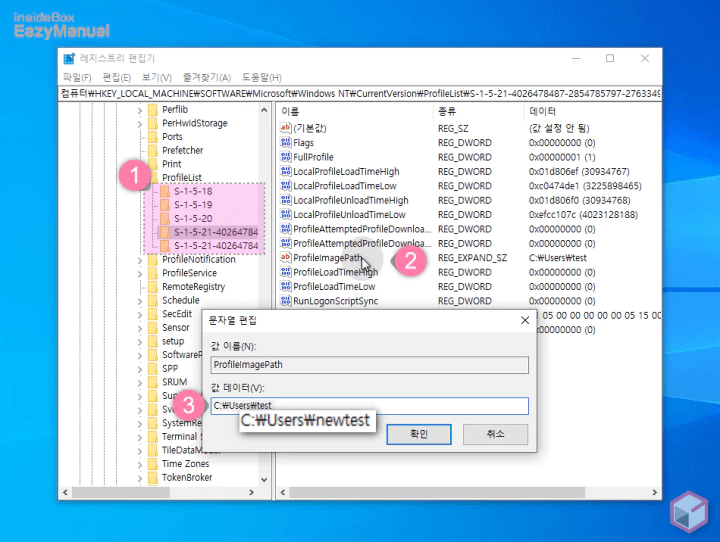The height and width of the screenshot is (542, 720).
Task: Click the Flags DWORD value icon
Action: (x=285, y=143)
